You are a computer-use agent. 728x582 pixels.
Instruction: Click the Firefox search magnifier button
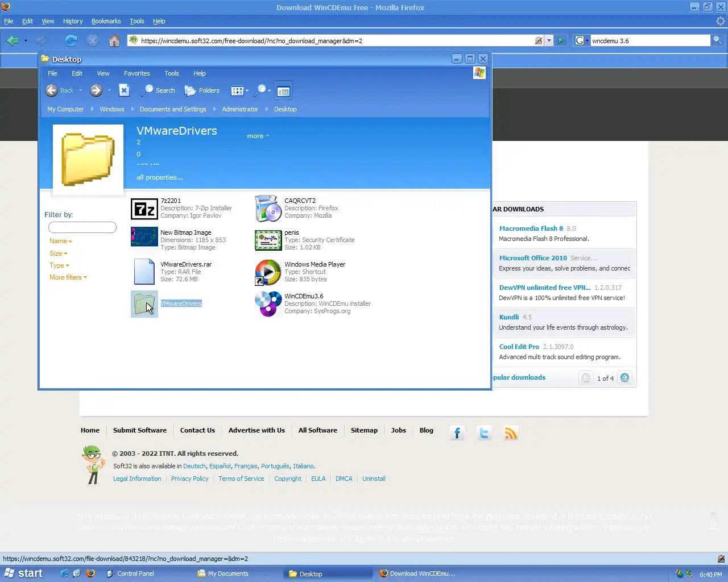pyautogui.click(x=717, y=40)
